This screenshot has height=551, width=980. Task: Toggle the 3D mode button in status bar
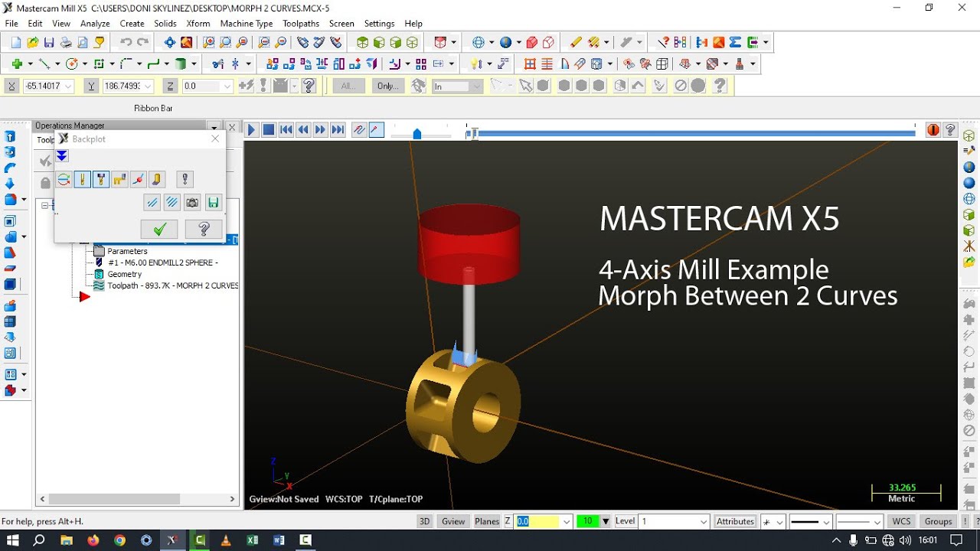(x=424, y=521)
